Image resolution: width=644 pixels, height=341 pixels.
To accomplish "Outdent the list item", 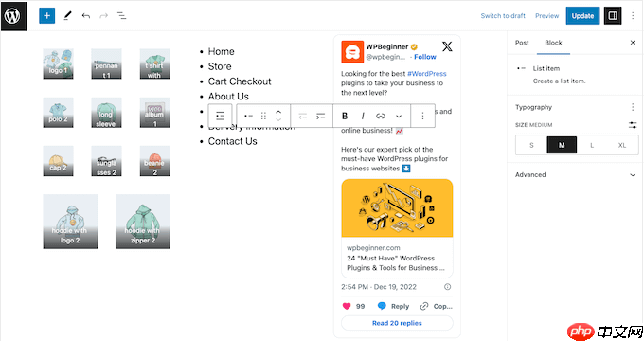I will click(x=303, y=116).
